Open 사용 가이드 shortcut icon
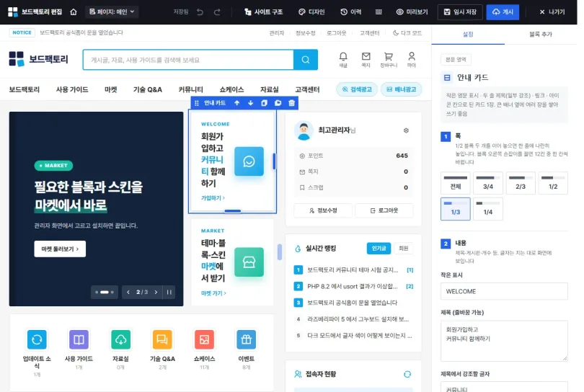 [79, 339]
